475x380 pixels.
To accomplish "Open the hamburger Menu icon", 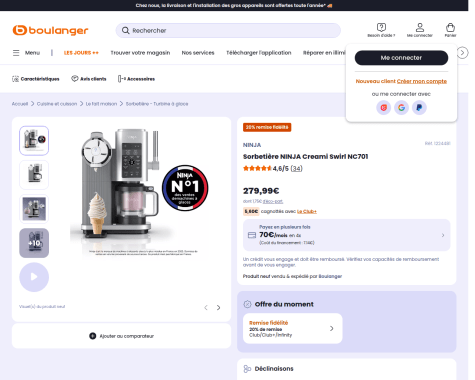I will pos(16,53).
